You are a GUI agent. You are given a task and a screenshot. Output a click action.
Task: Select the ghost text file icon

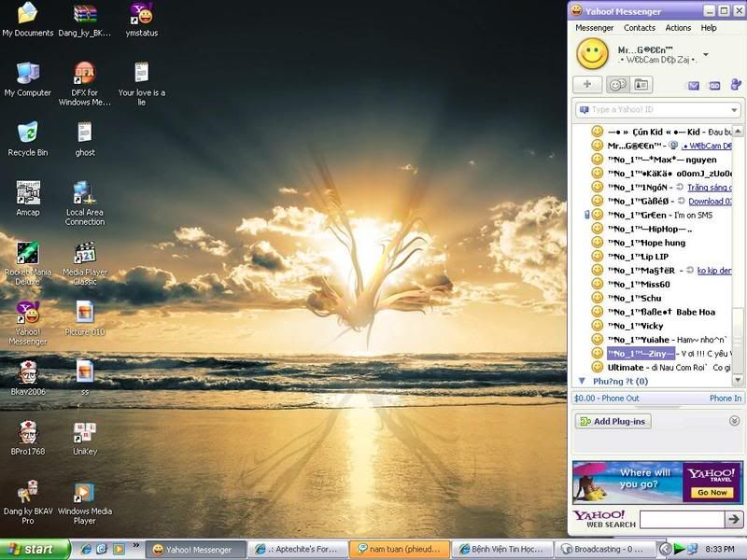click(85, 139)
